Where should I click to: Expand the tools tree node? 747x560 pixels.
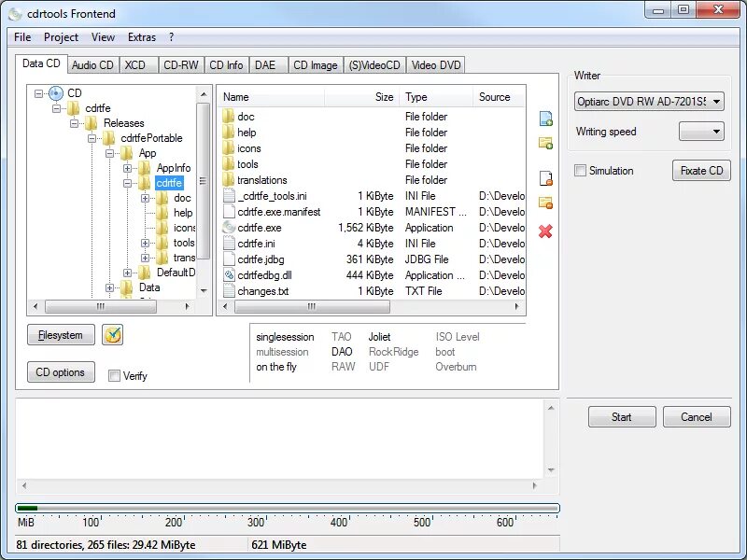[146, 243]
